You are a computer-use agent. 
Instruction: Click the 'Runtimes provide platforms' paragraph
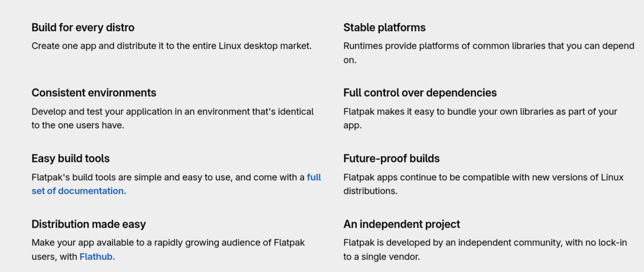(x=489, y=53)
